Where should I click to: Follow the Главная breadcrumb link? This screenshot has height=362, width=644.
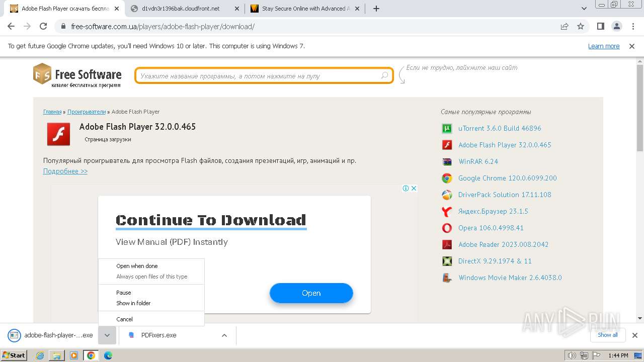pos(52,112)
